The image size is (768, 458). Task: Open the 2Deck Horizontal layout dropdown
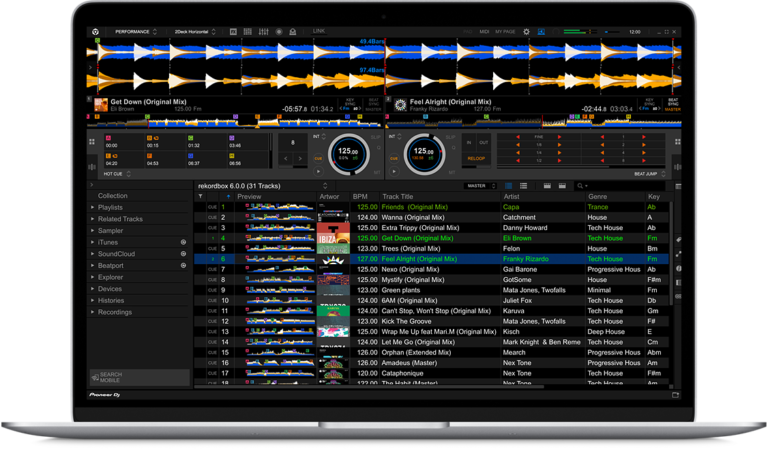click(x=195, y=32)
